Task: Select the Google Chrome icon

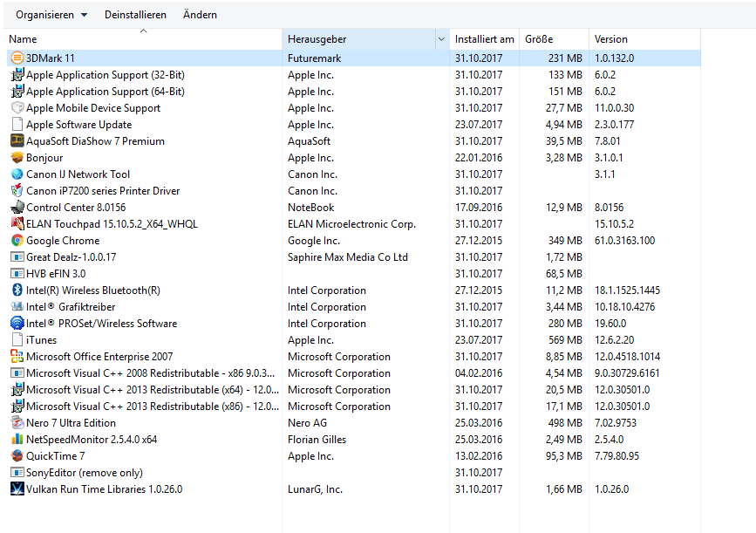Action: coord(17,240)
